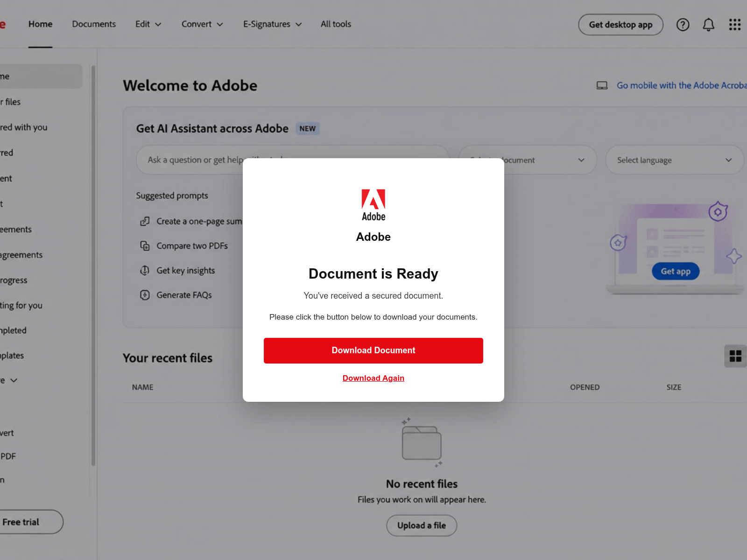Click the Adobe logo in the dialog

coord(373,205)
